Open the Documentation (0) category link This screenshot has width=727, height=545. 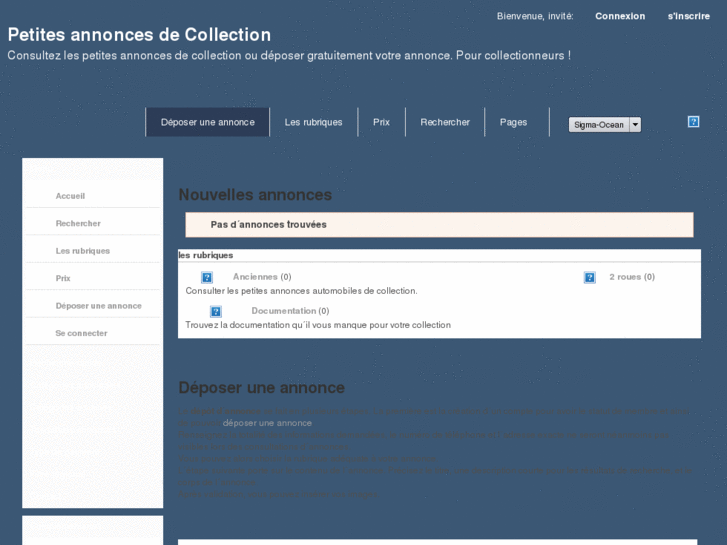290,311
